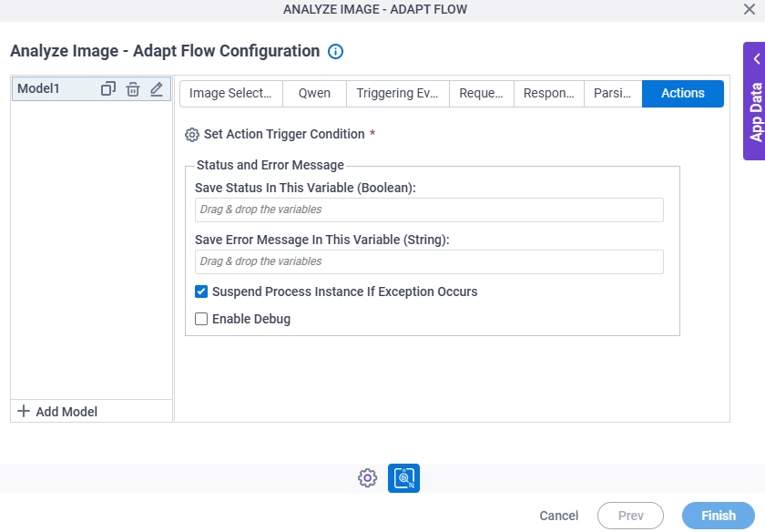The image size is (765, 532).
Task: Click the gear icon beside Set Action Trigger Condition
Action: 192,135
